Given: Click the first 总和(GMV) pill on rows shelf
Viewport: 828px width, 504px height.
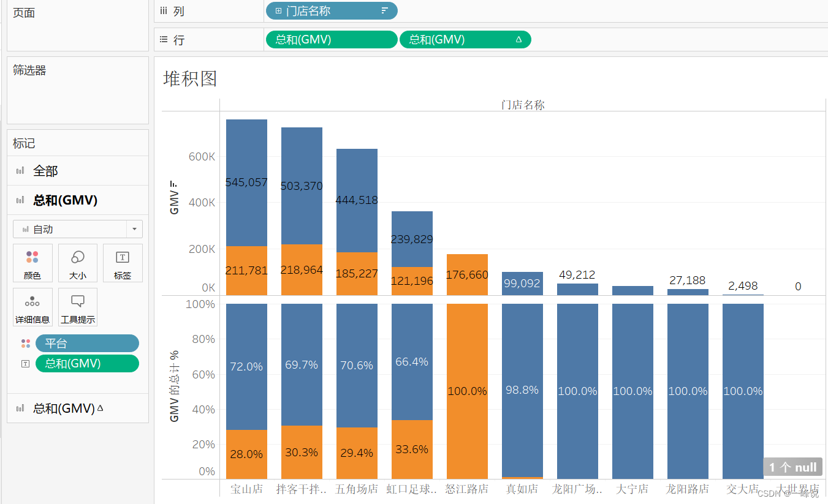Looking at the screenshot, I should (332, 39).
